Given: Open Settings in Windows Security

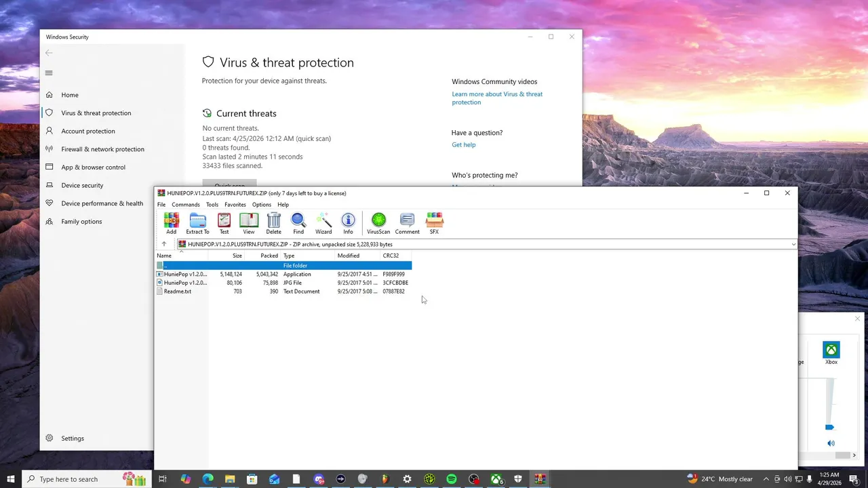Looking at the screenshot, I should [73, 439].
